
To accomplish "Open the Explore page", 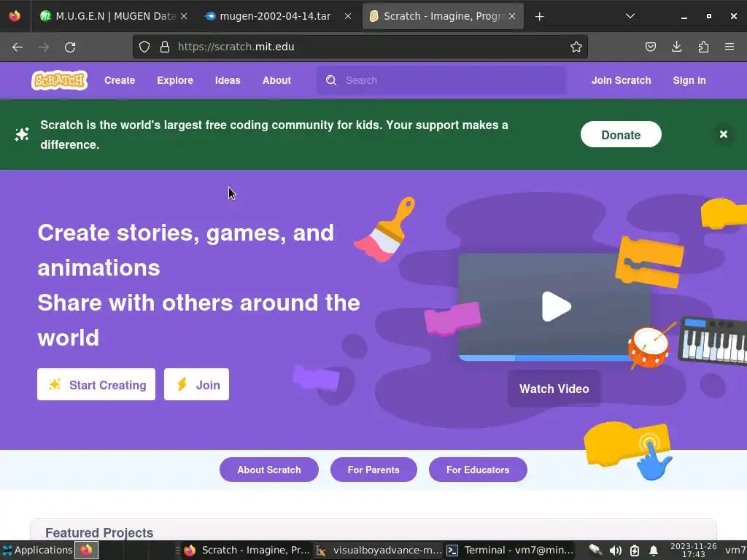I will (x=175, y=80).
